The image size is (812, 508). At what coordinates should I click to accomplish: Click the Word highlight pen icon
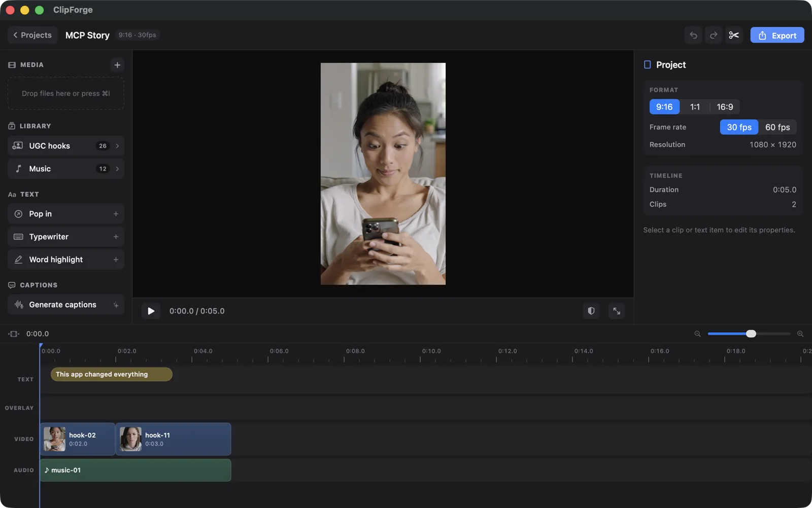[18, 260]
